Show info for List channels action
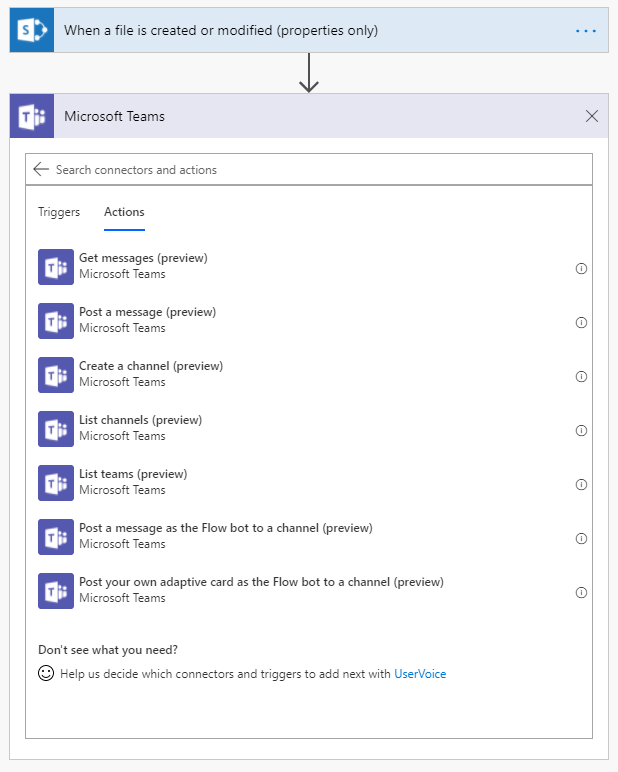 point(581,430)
